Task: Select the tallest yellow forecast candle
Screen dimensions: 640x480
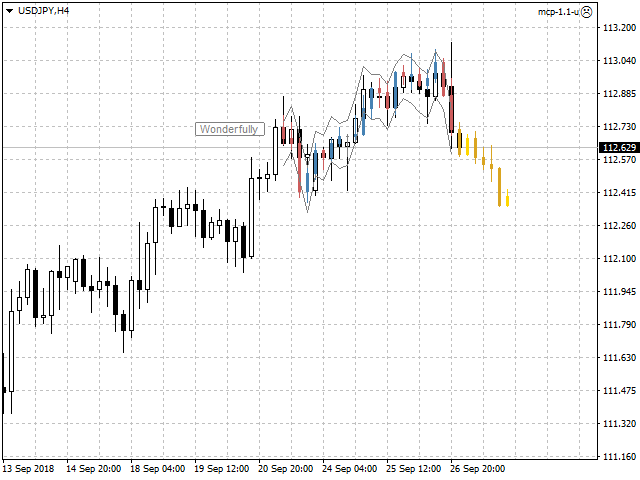Action: pos(499,186)
